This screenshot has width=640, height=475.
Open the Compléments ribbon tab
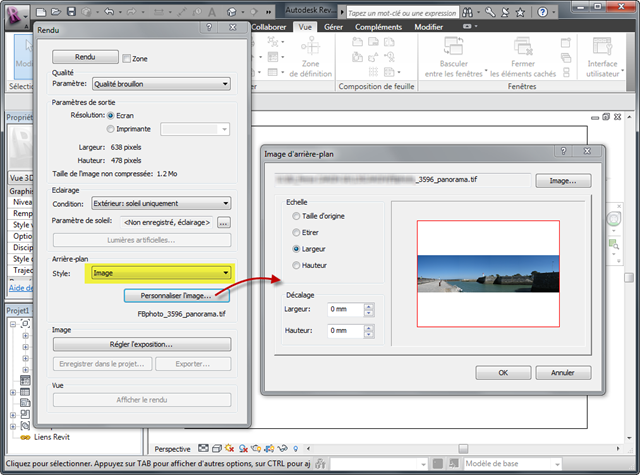[378, 27]
